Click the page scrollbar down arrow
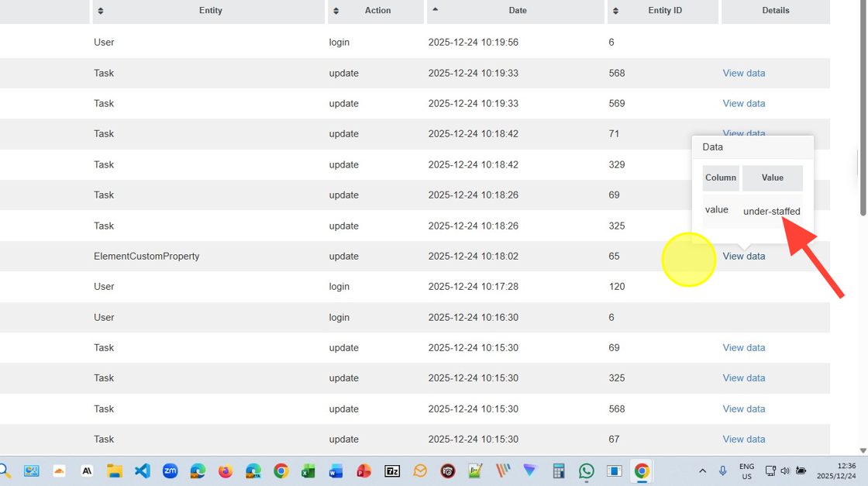868x486 pixels. pyautogui.click(x=863, y=450)
